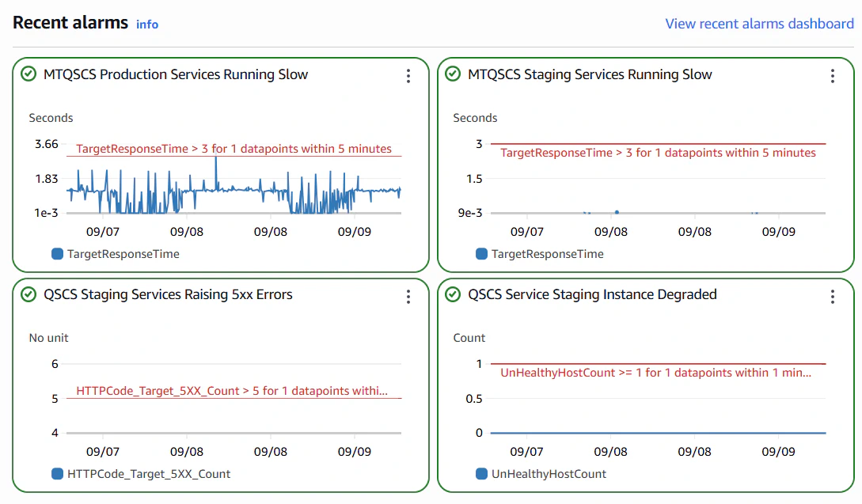Select QSCS Staging Services Raising 5xx Errors title
Screen dimensions: 862x504
(x=168, y=294)
